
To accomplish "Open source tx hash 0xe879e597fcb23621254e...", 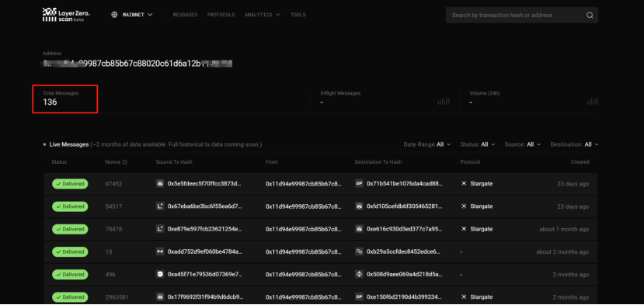I will point(205,229).
